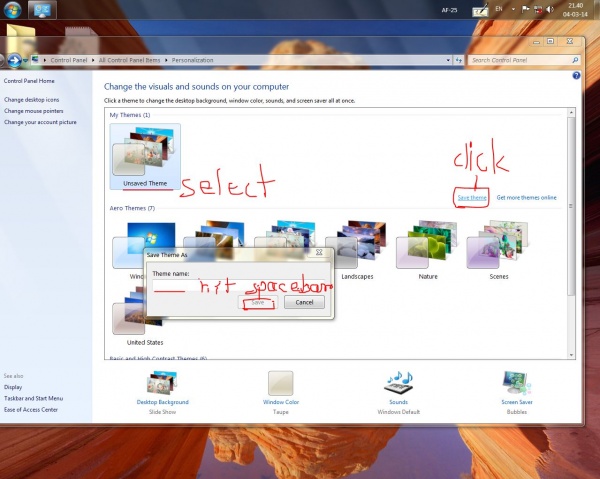600x479 pixels.
Task: Open the Windows Start orb
Action: [12, 10]
